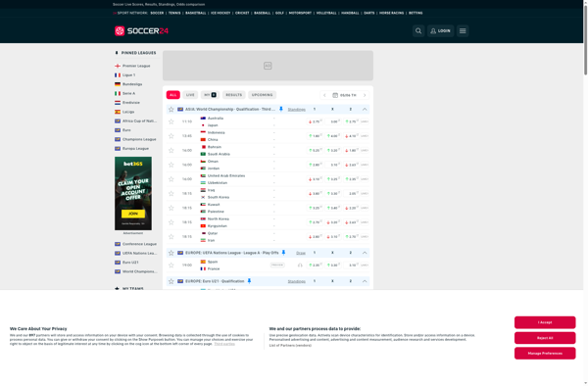Favorite the Qatar vs Iran match star
This screenshot has width=588, height=386.
coord(171,236)
